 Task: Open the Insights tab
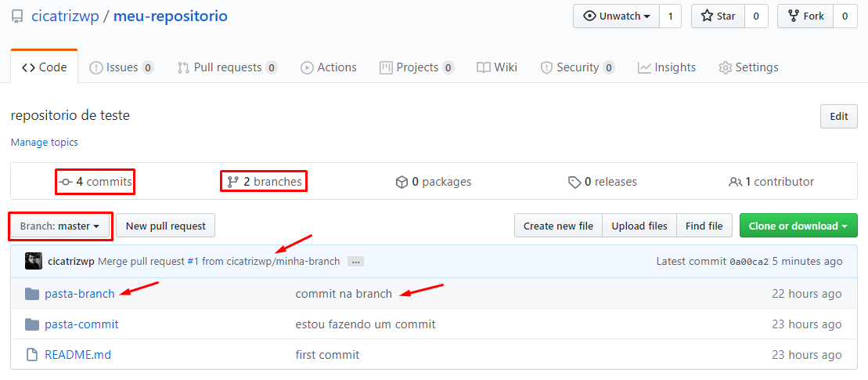(667, 67)
